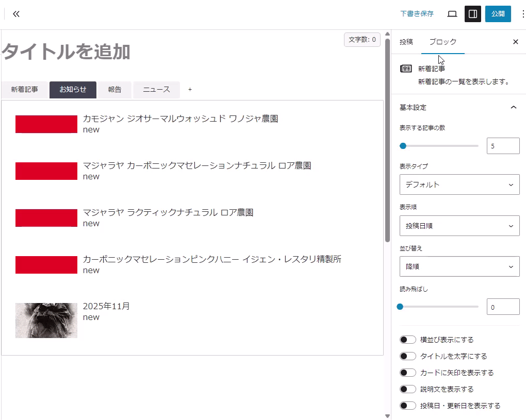The image size is (526, 420).
Task: Add a new tab with plus icon
Action: [x=190, y=90]
